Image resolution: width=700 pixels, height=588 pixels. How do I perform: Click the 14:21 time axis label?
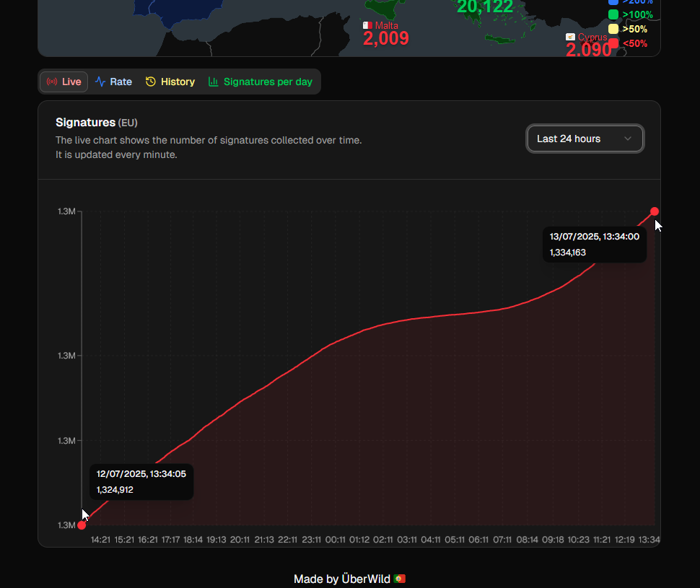click(x=100, y=540)
